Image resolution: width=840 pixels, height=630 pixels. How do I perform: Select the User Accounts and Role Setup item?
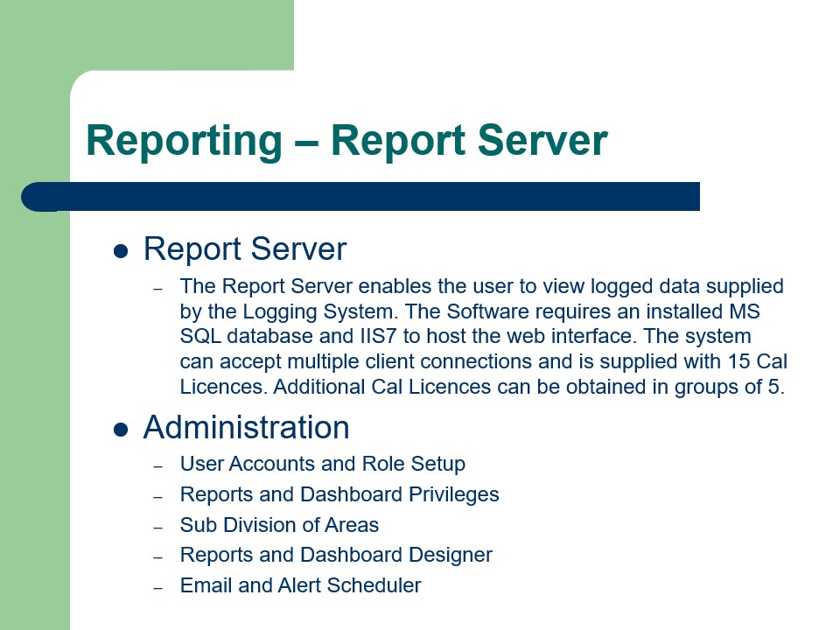pos(322,464)
